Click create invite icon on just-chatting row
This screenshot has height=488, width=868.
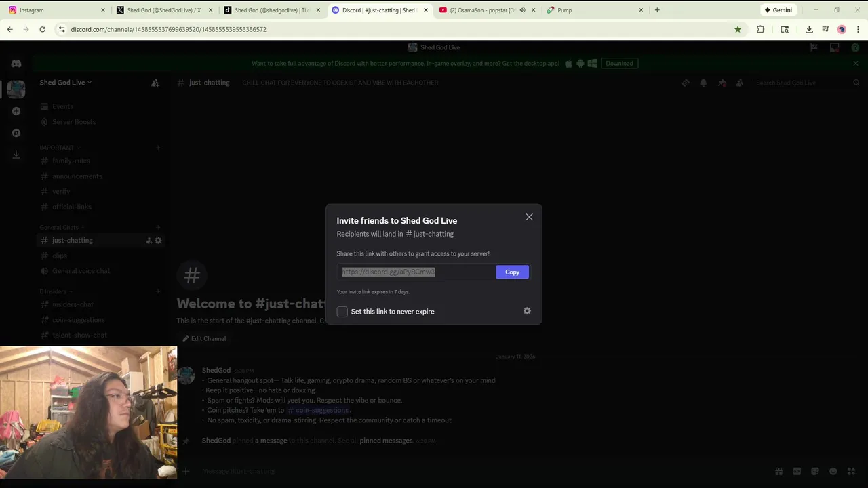point(149,241)
